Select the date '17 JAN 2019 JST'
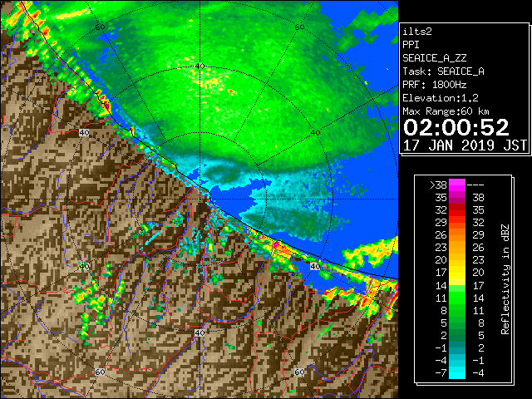Image resolution: width=532 pixels, height=399 pixels. 465,145
